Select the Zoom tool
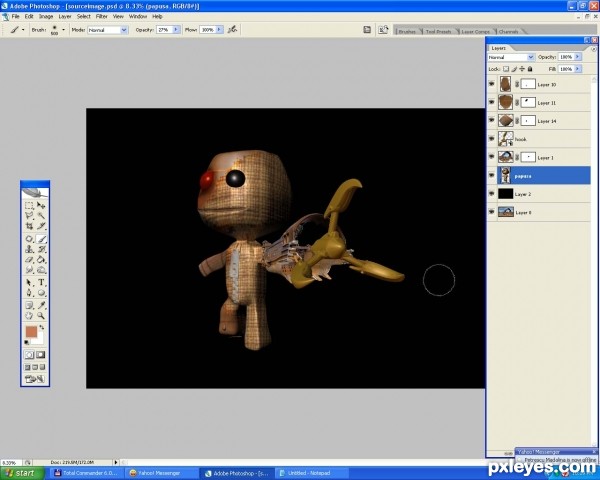 point(41,316)
